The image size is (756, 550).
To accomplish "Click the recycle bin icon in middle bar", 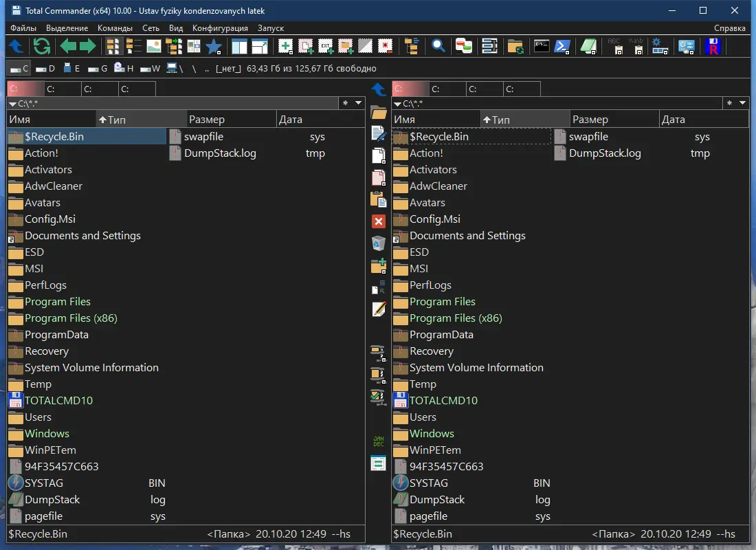I will pos(379,243).
